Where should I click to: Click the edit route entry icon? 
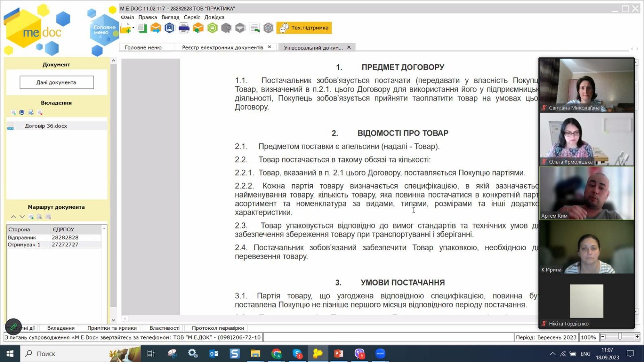tap(39, 217)
